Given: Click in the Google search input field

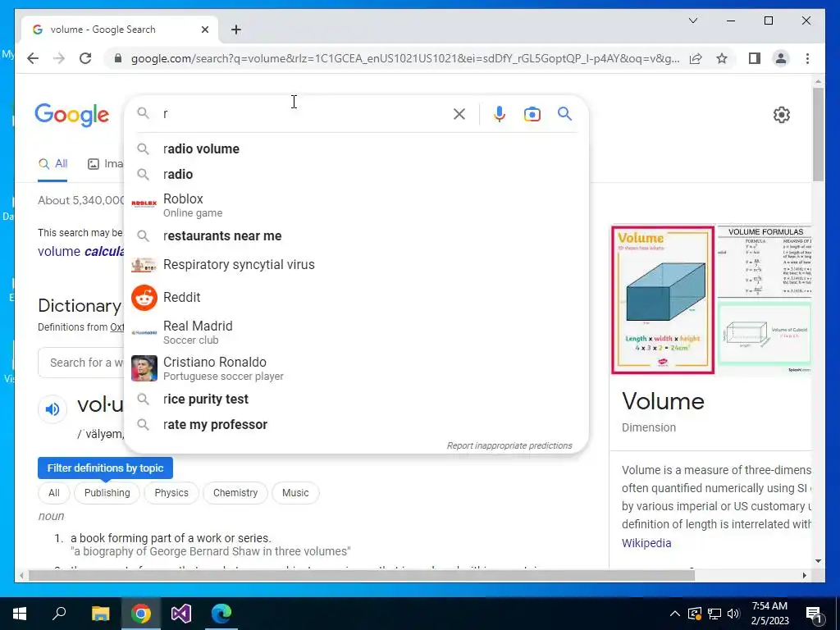Looking at the screenshot, I should click(305, 114).
